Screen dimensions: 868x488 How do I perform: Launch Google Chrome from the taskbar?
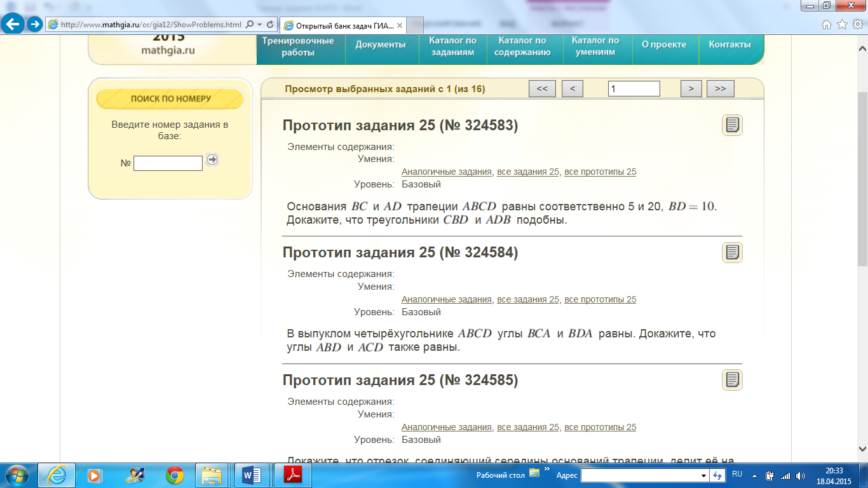[175, 475]
